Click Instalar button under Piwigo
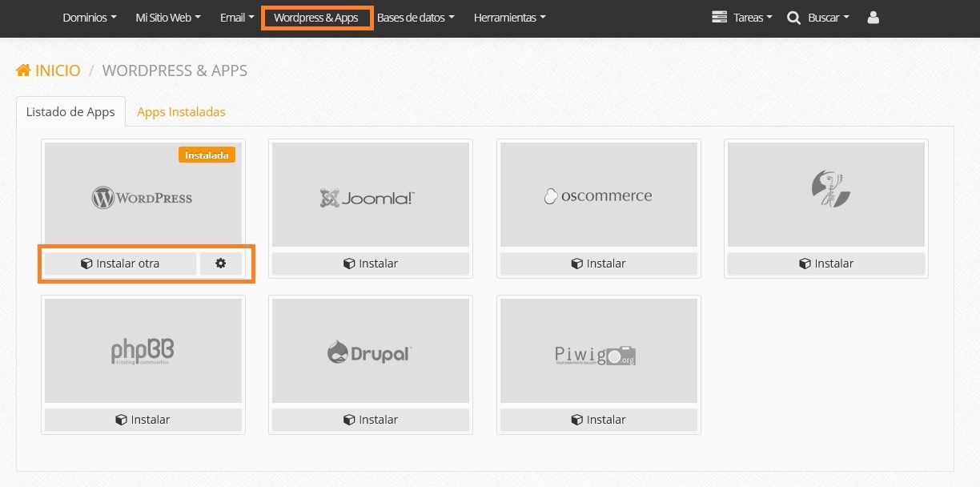 tap(598, 420)
